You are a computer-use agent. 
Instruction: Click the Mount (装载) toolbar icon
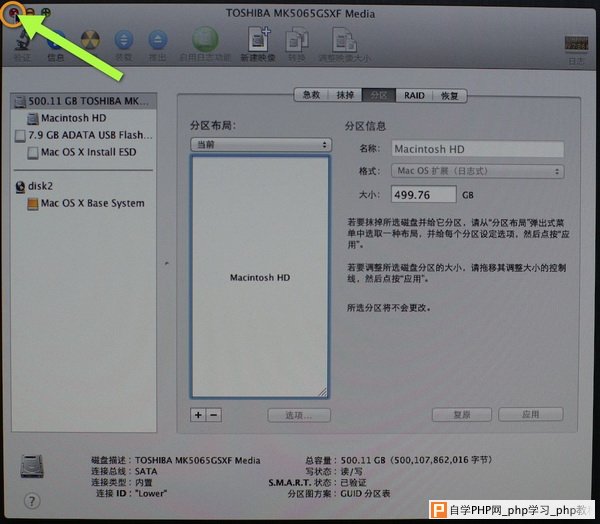pos(124,40)
